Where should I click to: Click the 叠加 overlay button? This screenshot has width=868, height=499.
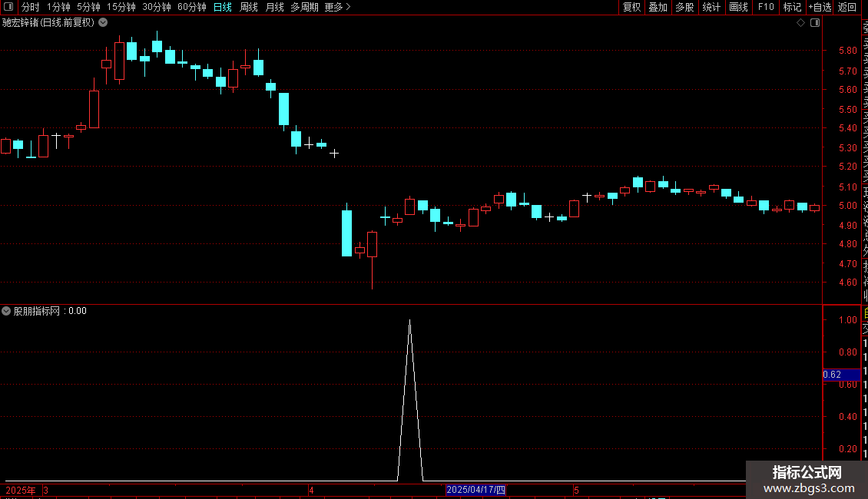658,7
